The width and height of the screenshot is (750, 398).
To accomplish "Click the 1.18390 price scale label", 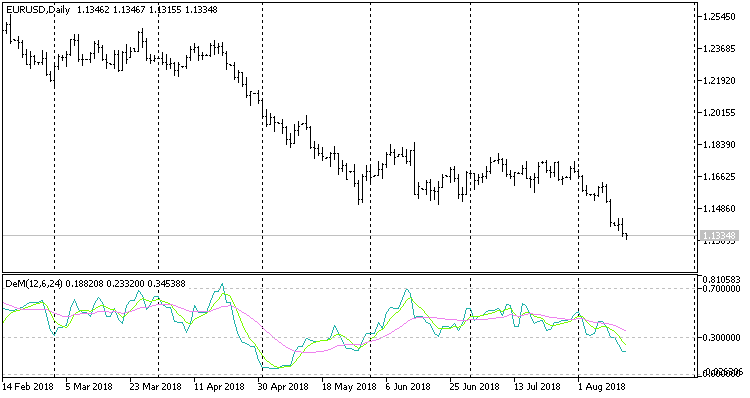I will point(719,144).
